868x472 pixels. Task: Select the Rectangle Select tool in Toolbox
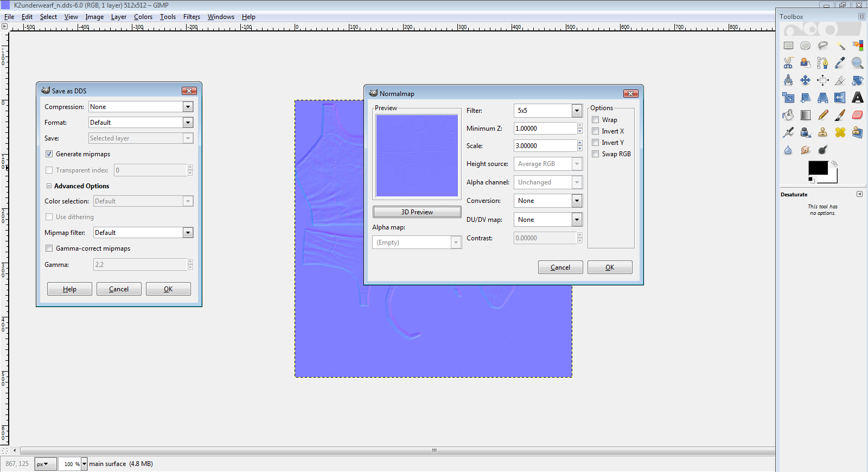tap(788, 46)
